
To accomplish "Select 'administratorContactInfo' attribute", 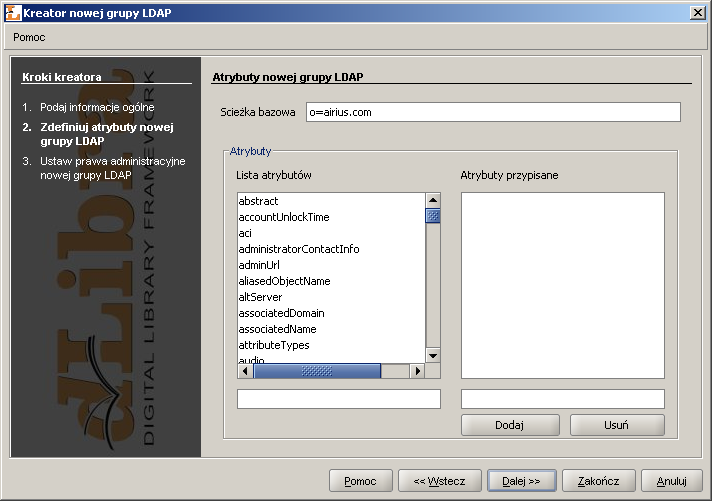I will (298, 249).
